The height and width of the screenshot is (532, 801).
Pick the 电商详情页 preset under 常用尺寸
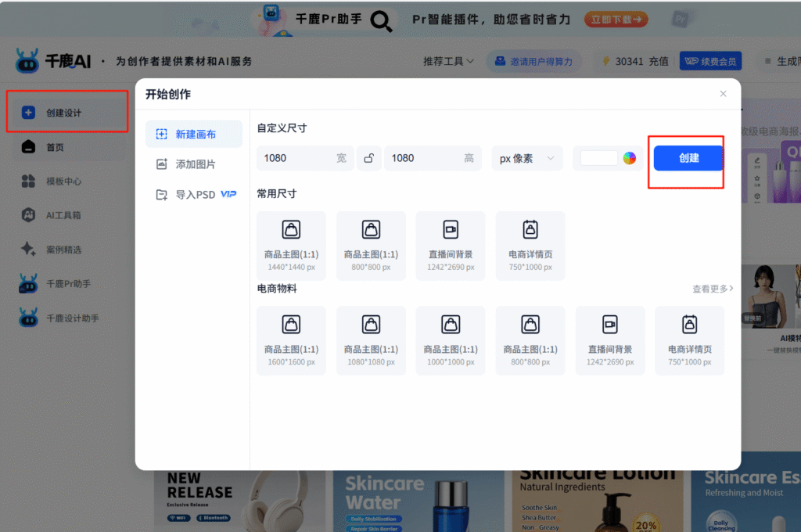coord(530,245)
